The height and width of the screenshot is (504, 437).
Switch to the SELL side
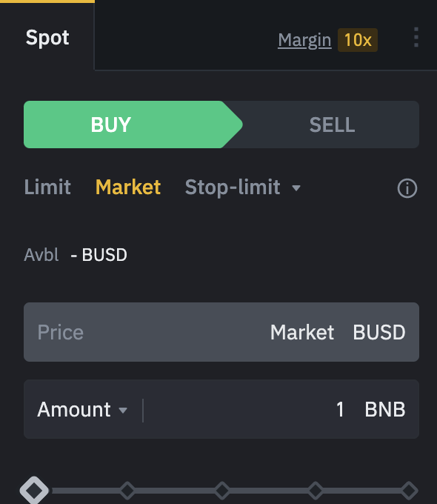(332, 125)
